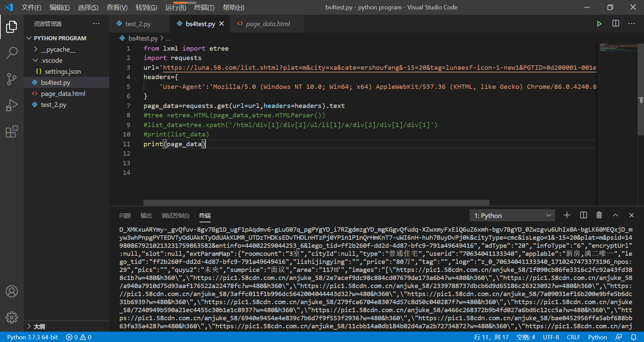Screen dimensions: 644x342
Task: Change end of line sequence CRLF
Action: pos(574,337)
